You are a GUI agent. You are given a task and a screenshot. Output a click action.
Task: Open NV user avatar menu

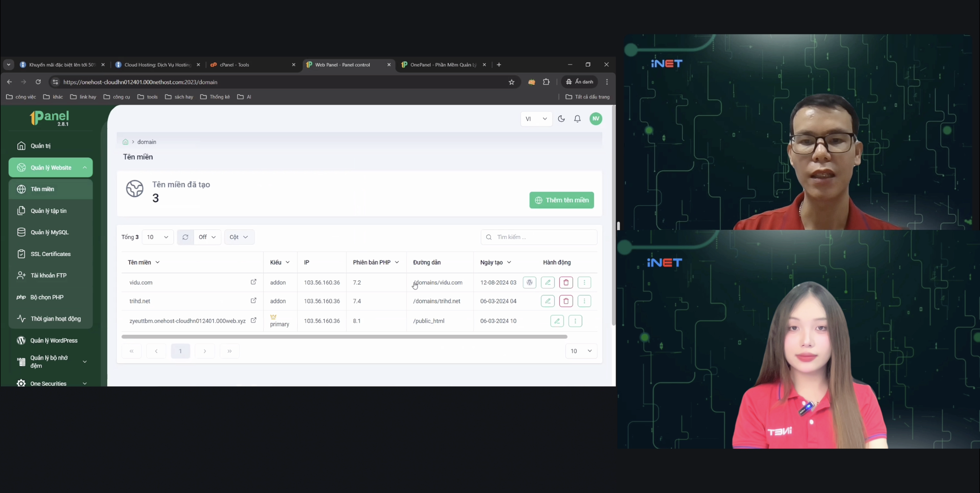tap(596, 119)
